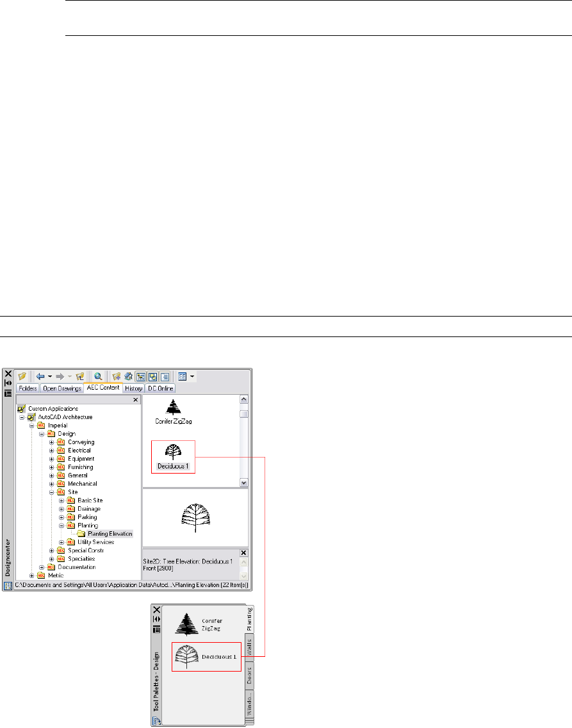Expand the Furnishing node

pyautogui.click(x=51, y=468)
